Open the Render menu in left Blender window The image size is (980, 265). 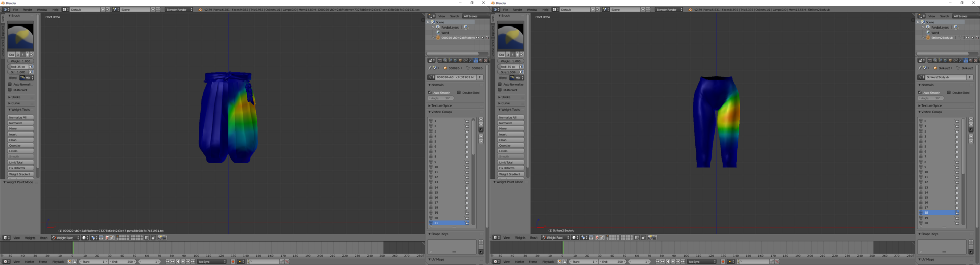pos(27,9)
